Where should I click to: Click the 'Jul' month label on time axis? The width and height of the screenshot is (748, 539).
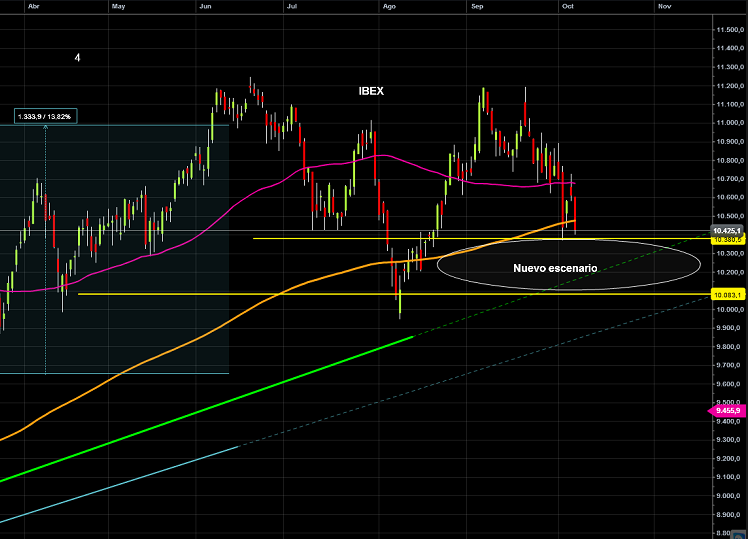coord(292,6)
